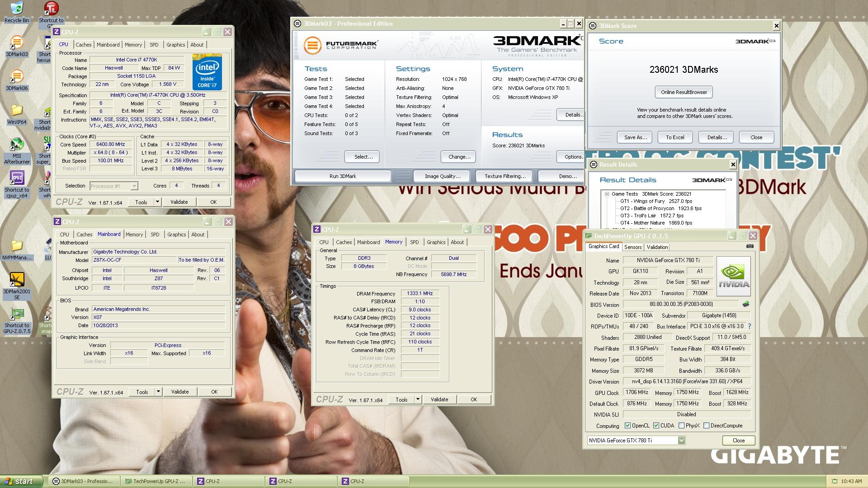Image resolution: width=868 pixels, height=488 pixels.
Task: Click the Intel Core i7 badge in CPU-Z
Action: coord(207,72)
